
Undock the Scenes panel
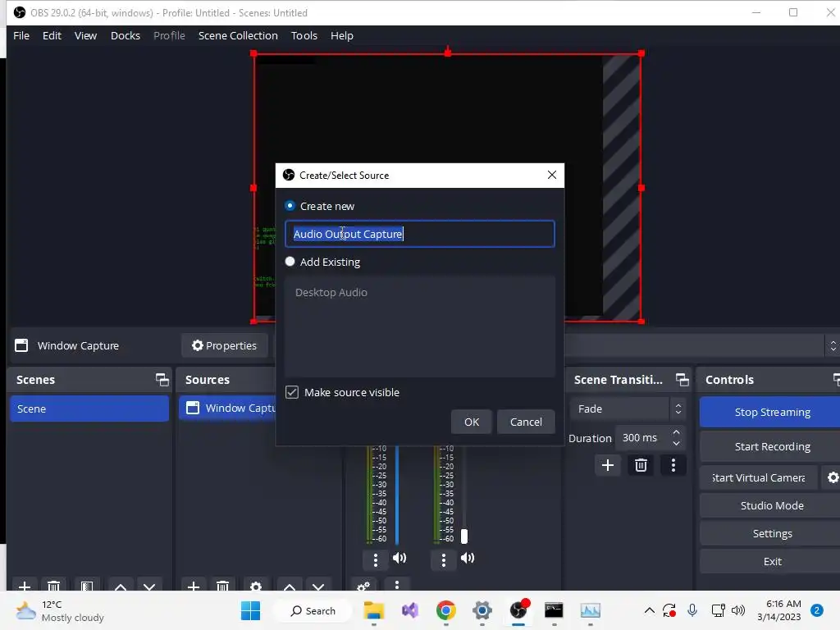click(162, 380)
